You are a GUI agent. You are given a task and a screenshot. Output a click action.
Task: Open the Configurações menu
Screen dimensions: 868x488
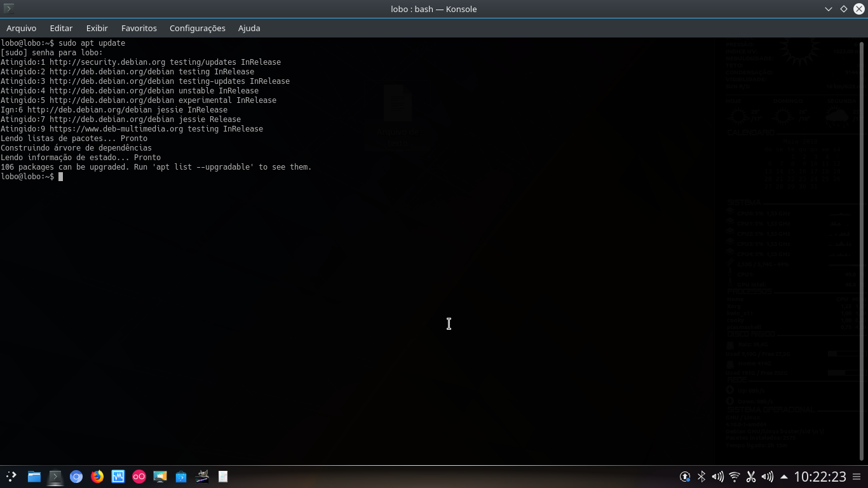pyautogui.click(x=197, y=28)
